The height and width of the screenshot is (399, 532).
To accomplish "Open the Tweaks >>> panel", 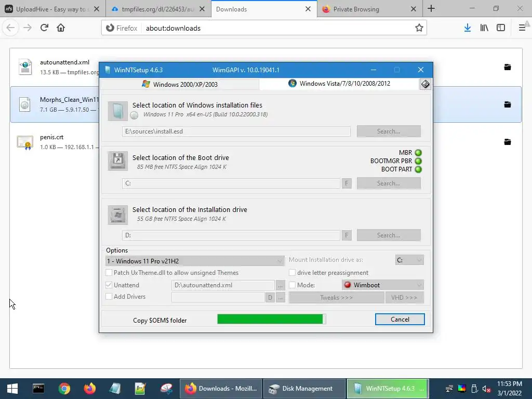I will [x=336, y=298].
